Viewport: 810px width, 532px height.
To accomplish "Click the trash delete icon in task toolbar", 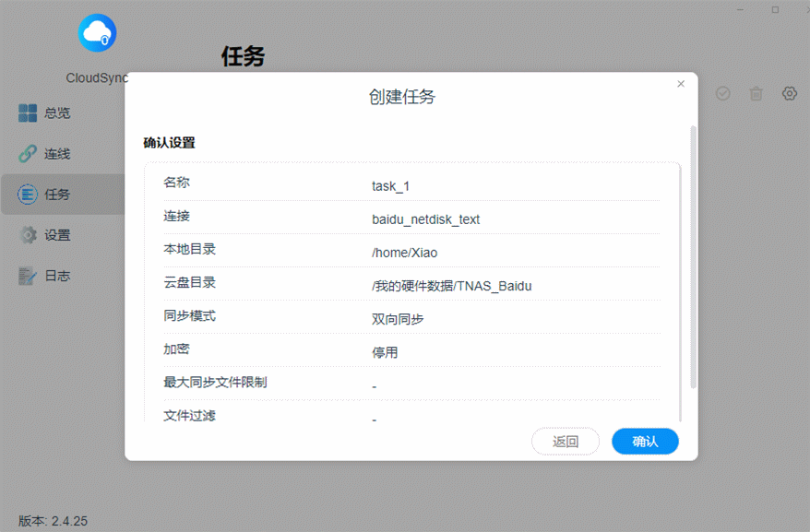I will (x=756, y=94).
